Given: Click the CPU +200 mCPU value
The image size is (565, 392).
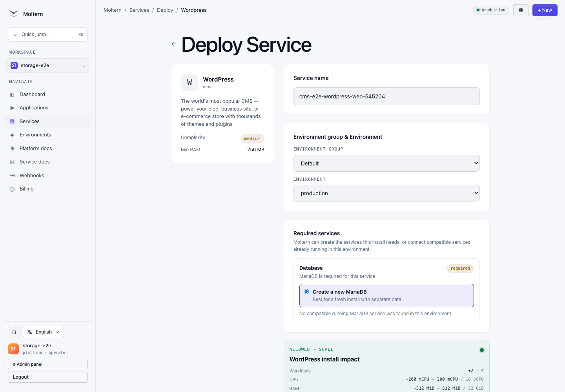Looking at the screenshot, I should (417, 379).
